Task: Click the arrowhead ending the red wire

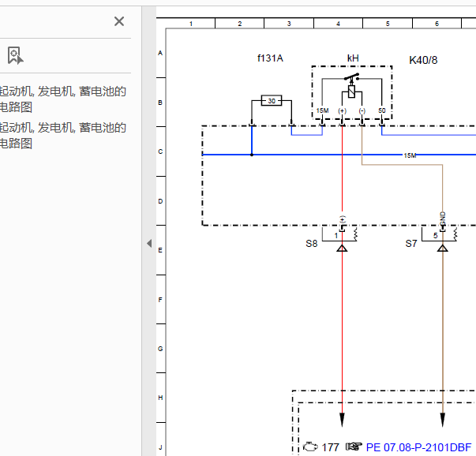Action: 342,420
